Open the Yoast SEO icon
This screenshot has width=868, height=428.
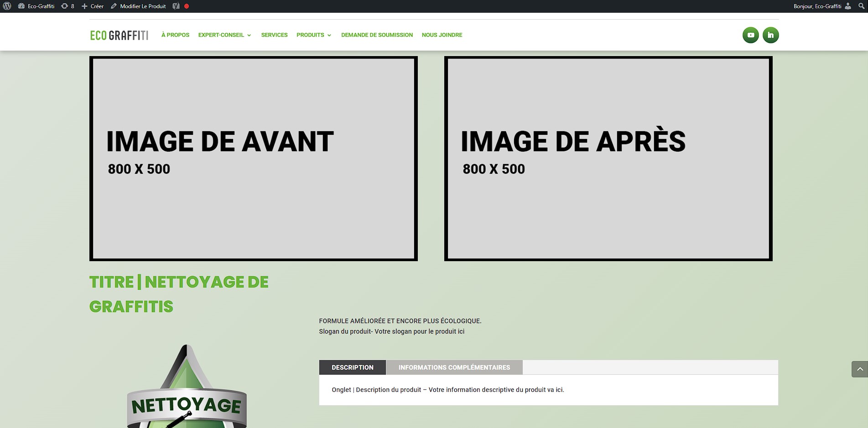pos(176,6)
